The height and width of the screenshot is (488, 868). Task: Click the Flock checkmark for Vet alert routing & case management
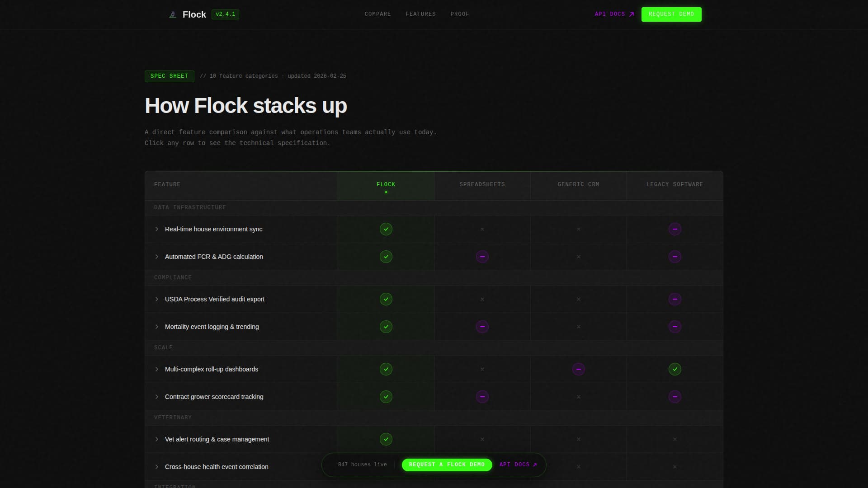386,439
